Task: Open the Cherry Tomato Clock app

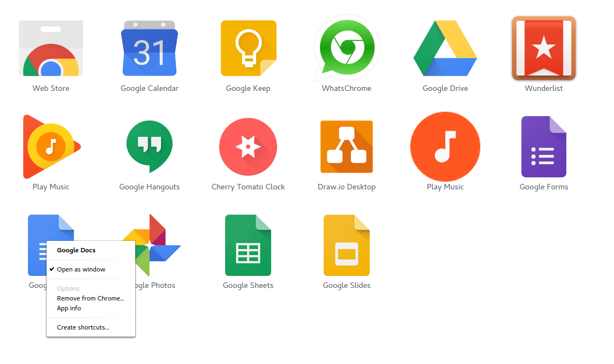Action: [248, 147]
